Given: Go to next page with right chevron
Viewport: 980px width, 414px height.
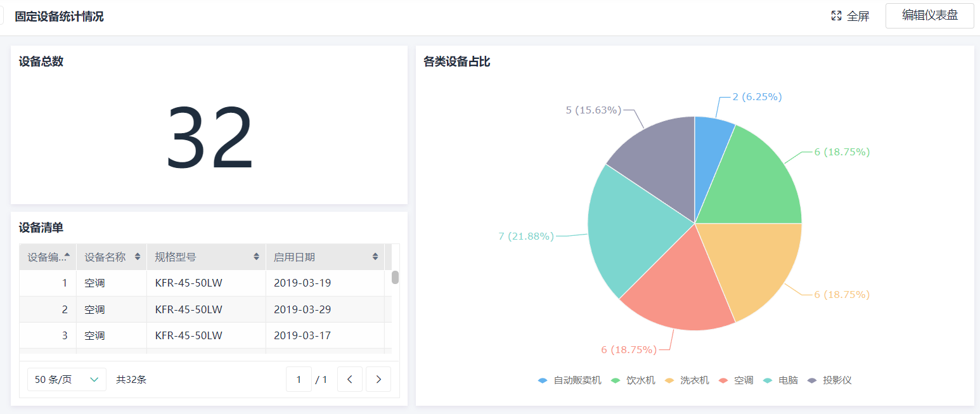Looking at the screenshot, I should [378, 379].
